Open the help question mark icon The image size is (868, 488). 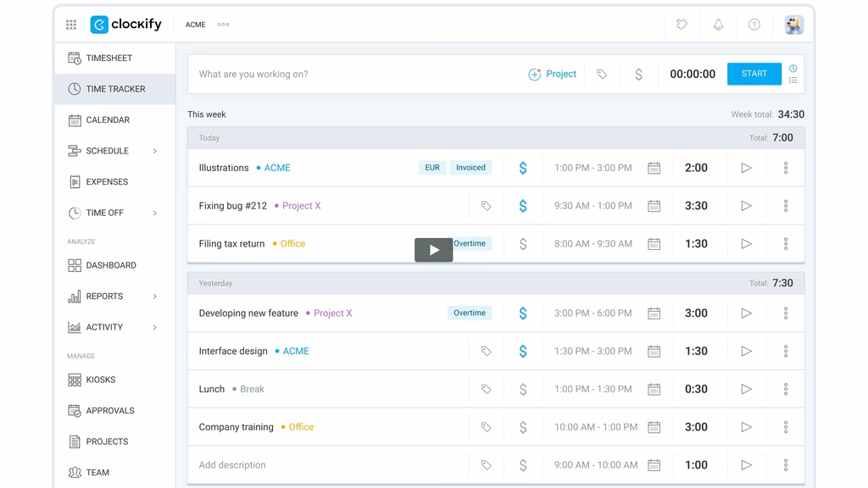click(754, 25)
